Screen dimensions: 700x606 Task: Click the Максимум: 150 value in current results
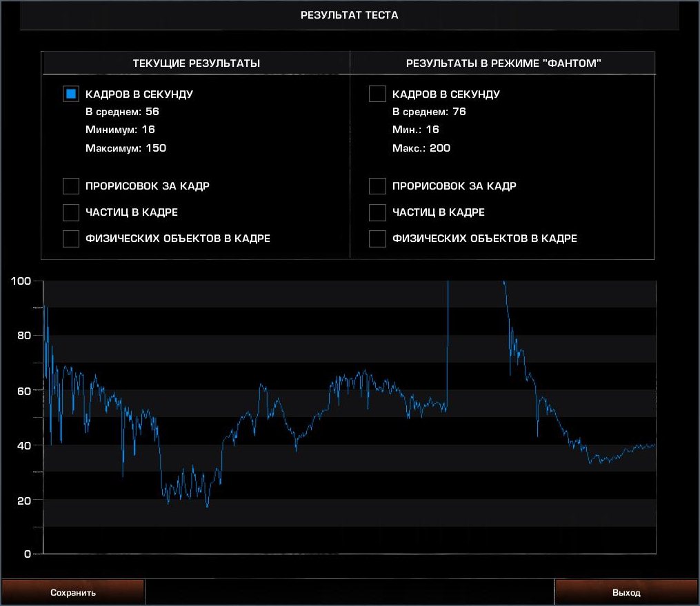(x=126, y=148)
